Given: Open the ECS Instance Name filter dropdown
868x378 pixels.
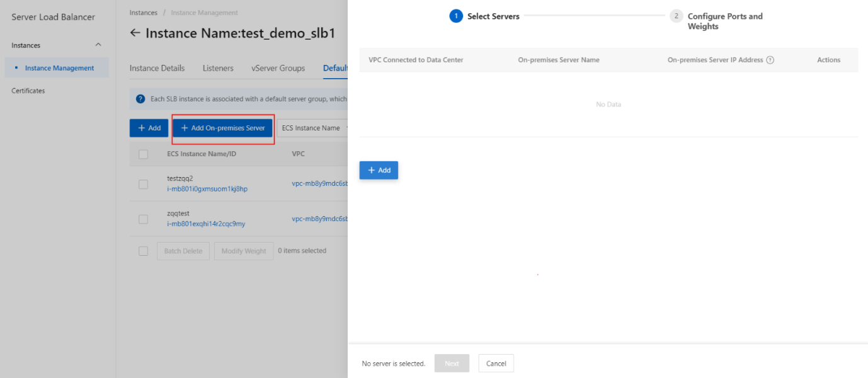Looking at the screenshot, I should coord(312,128).
